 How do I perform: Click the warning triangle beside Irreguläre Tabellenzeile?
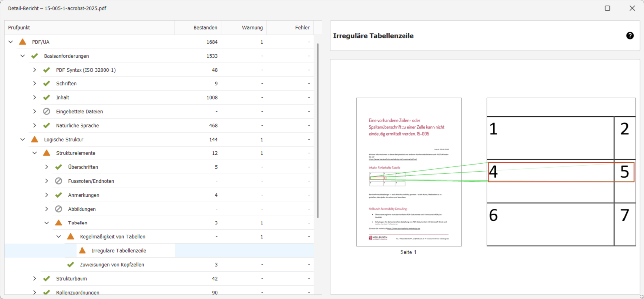pos(82,251)
